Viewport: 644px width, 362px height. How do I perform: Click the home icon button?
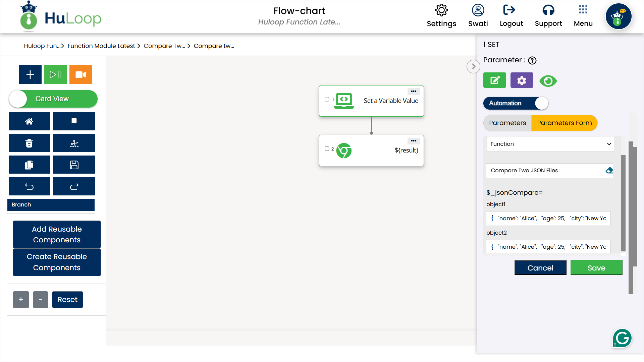[x=30, y=121]
